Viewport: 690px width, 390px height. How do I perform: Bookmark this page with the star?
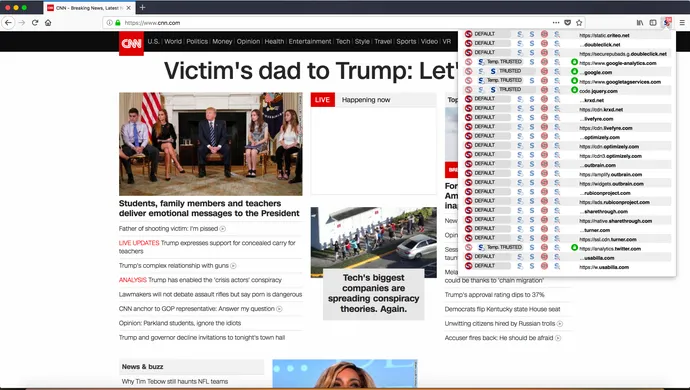pyautogui.click(x=579, y=22)
